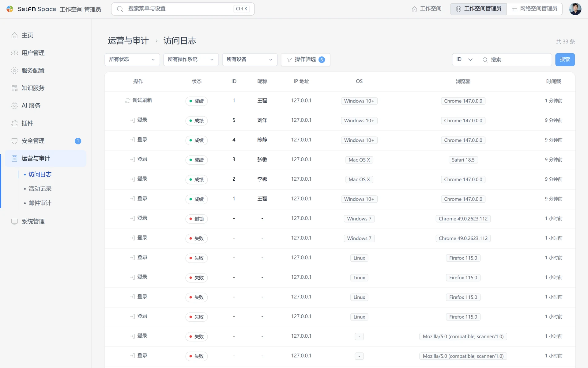The width and height of the screenshot is (588, 368).
Task: Open the 邮件审计 submenu item
Action: click(x=40, y=203)
